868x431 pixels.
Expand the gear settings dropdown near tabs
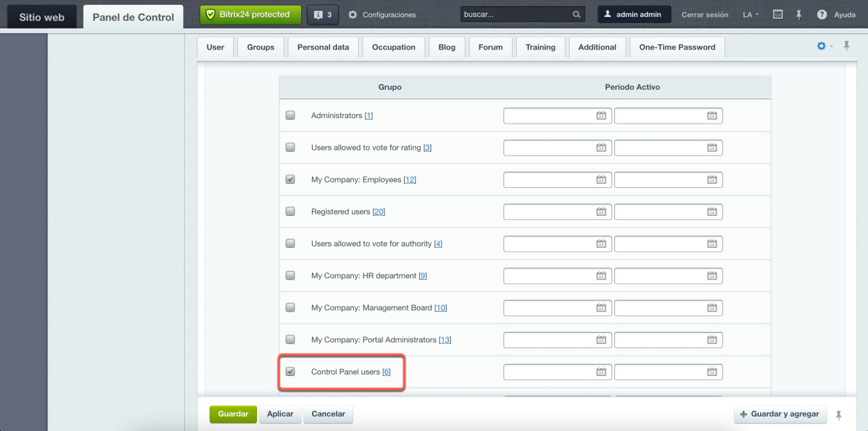click(824, 46)
